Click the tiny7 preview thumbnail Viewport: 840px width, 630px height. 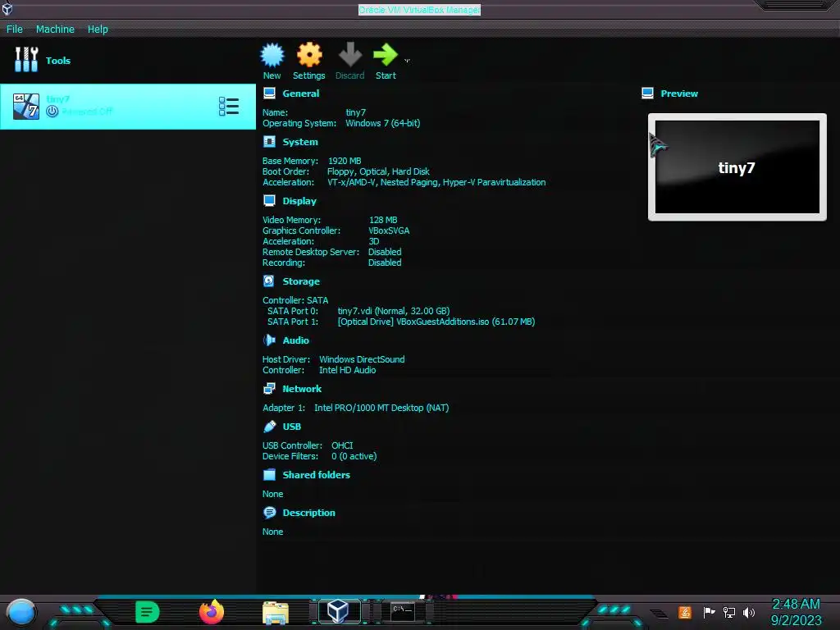point(737,167)
